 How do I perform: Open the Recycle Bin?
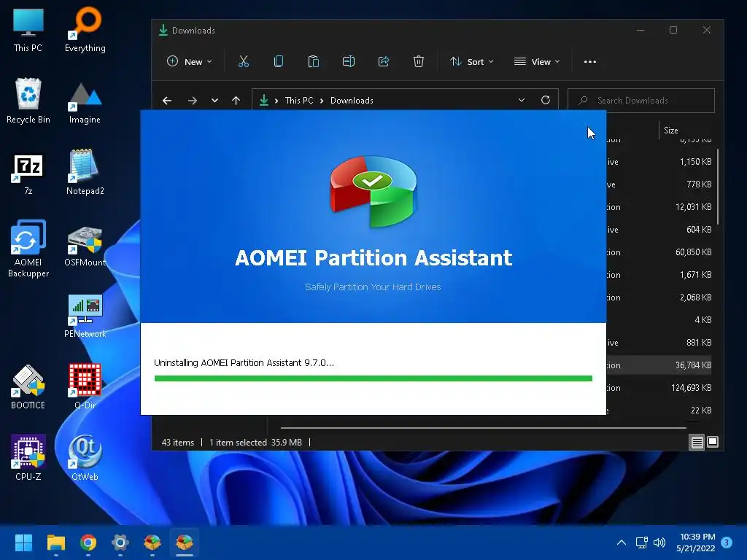pyautogui.click(x=28, y=101)
